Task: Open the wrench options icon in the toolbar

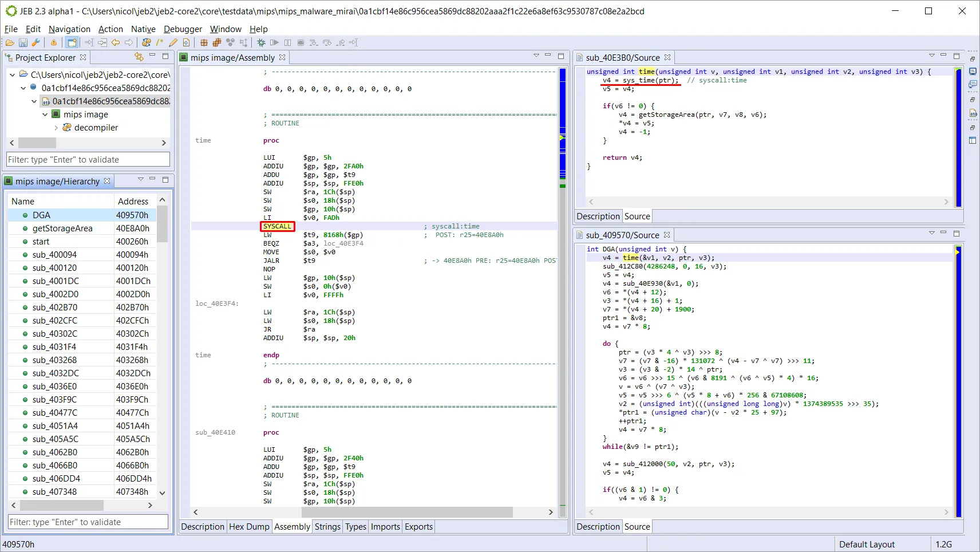Action: (35, 42)
